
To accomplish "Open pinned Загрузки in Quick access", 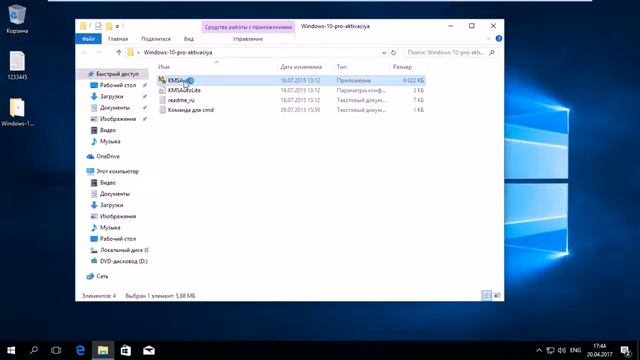I will pyautogui.click(x=111, y=96).
